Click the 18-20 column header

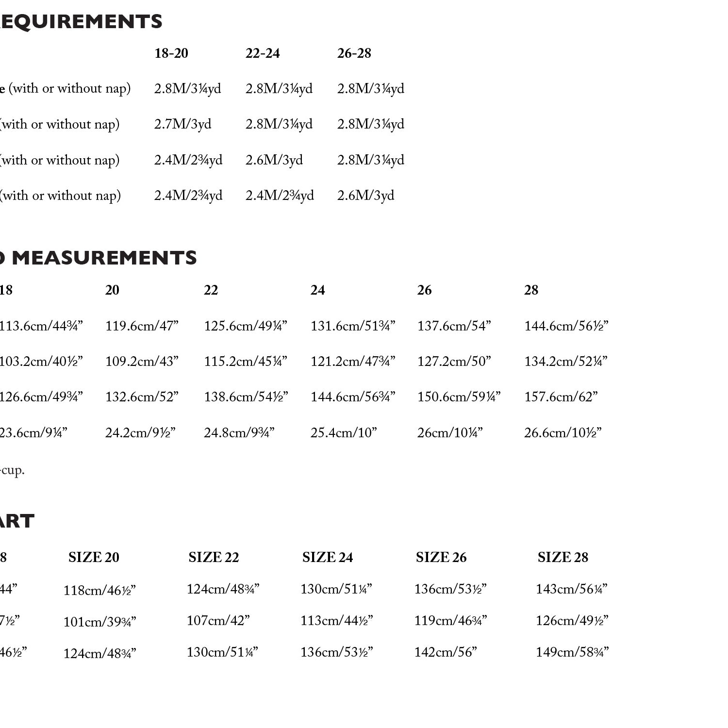tap(171, 53)
